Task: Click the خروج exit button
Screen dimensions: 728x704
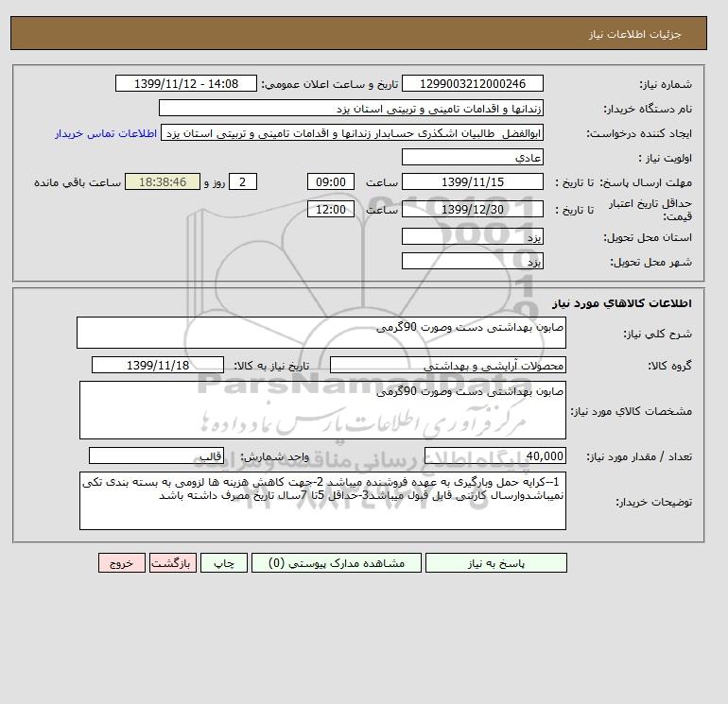Action: click(122, 563)
